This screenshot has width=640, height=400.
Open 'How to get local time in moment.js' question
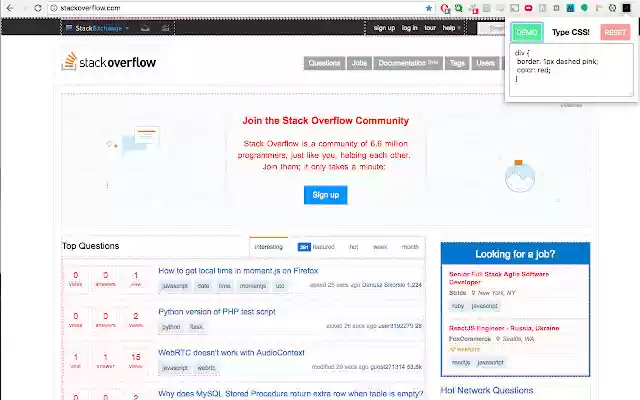(238, 271)
